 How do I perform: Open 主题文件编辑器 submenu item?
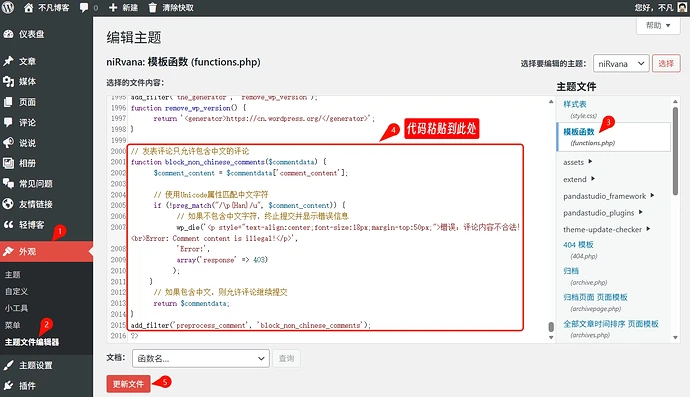coord(32,342)
